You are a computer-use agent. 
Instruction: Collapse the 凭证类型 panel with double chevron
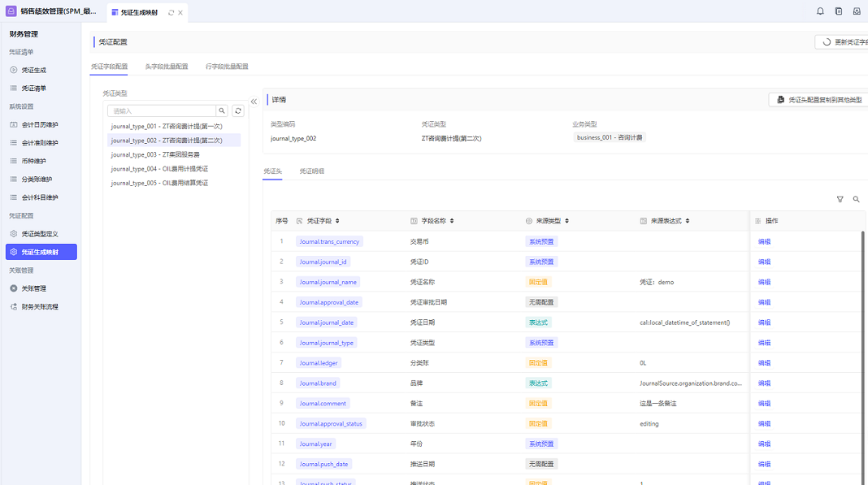pyautogui.click(x=254, y=102)
